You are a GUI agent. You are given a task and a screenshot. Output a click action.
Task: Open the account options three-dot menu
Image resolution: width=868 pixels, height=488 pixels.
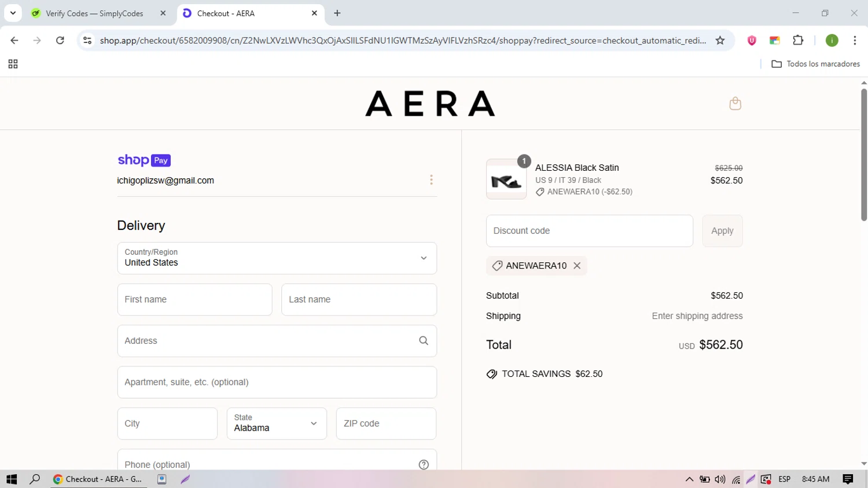click(x=431, y=180)
